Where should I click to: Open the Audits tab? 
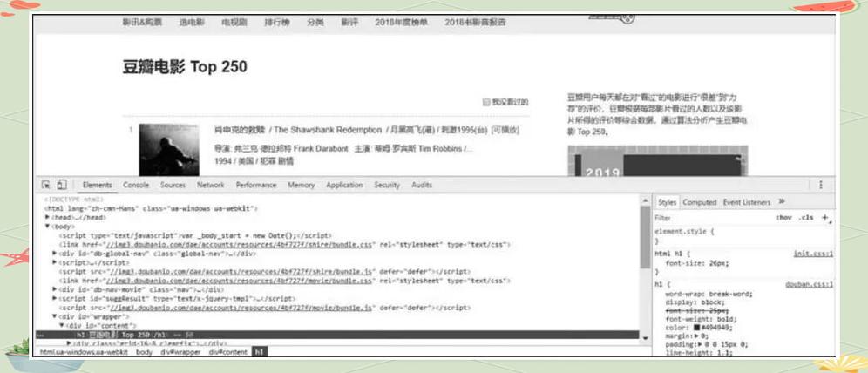421,185
